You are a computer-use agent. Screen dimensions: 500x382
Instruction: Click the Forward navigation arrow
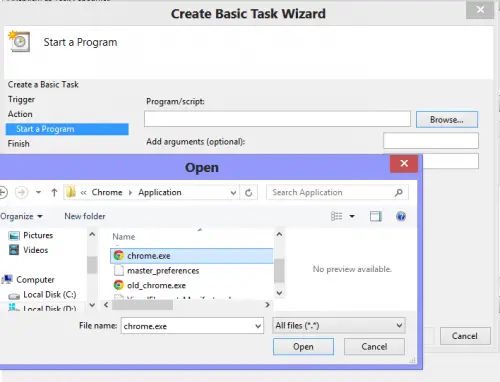pos(22,192)
